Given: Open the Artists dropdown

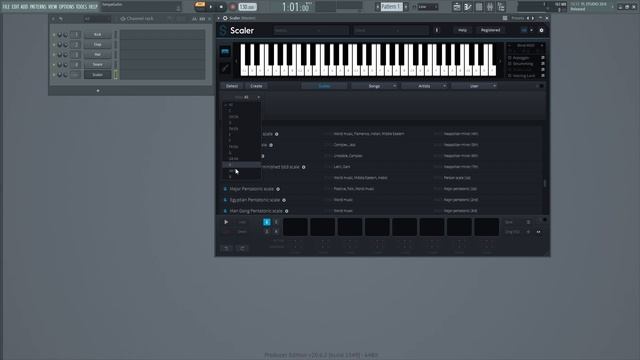Looking at the screenshot, I should pos(424,86).
